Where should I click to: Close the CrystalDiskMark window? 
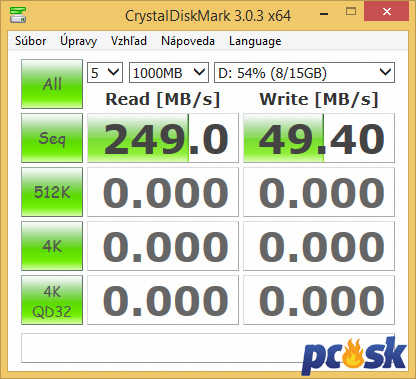point(387,12)
